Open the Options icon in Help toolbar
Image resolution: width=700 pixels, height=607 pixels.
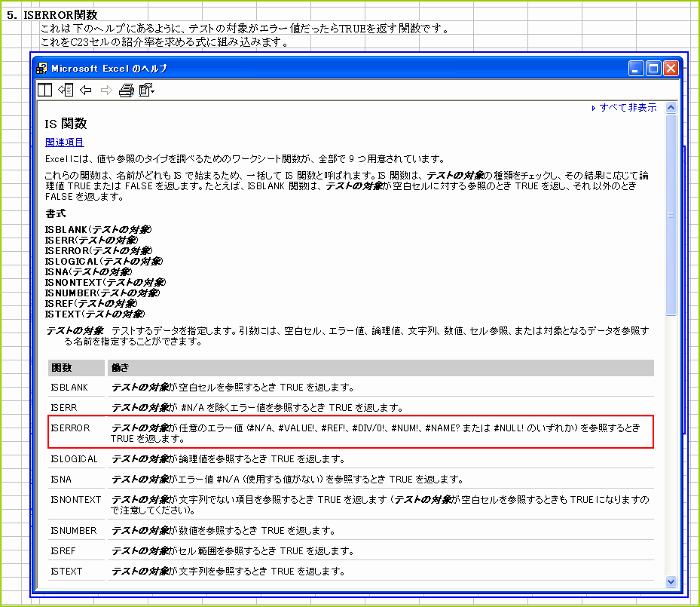click(x=144, y=90)
